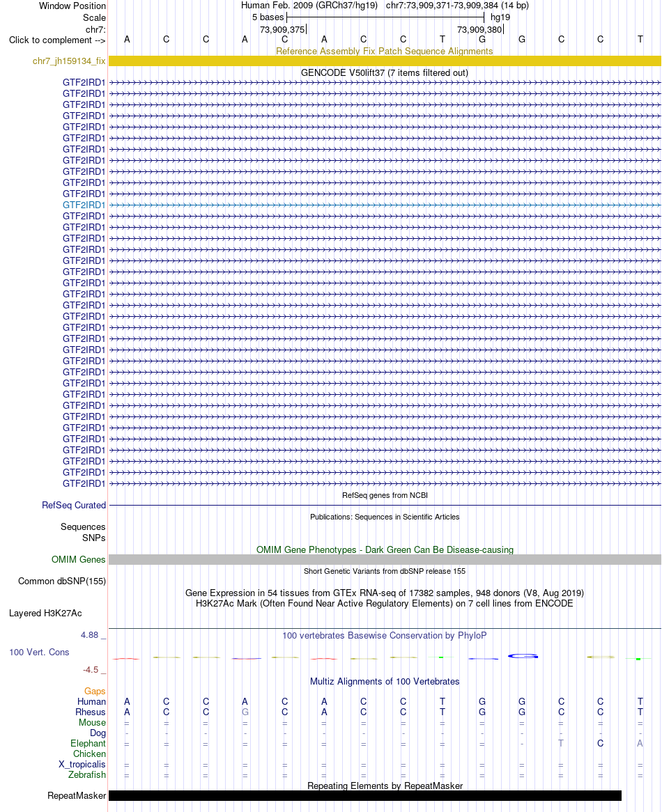Click the 'RefSeq genes from NCBI' title
This screenshot has width=662, height=812.
click(x=385, y=496)
